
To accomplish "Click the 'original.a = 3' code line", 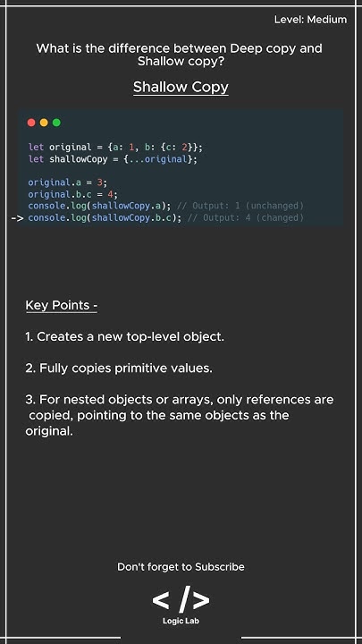I will tap(68, 182).
